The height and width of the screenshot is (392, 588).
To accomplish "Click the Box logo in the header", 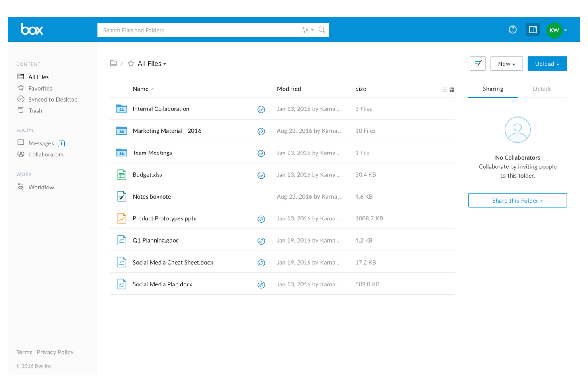I will 32,29.
